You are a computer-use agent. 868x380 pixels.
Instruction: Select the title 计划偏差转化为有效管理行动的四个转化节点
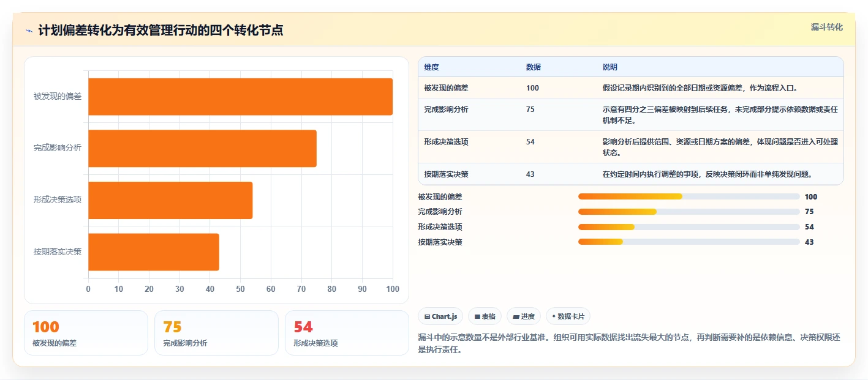(160, 30)
